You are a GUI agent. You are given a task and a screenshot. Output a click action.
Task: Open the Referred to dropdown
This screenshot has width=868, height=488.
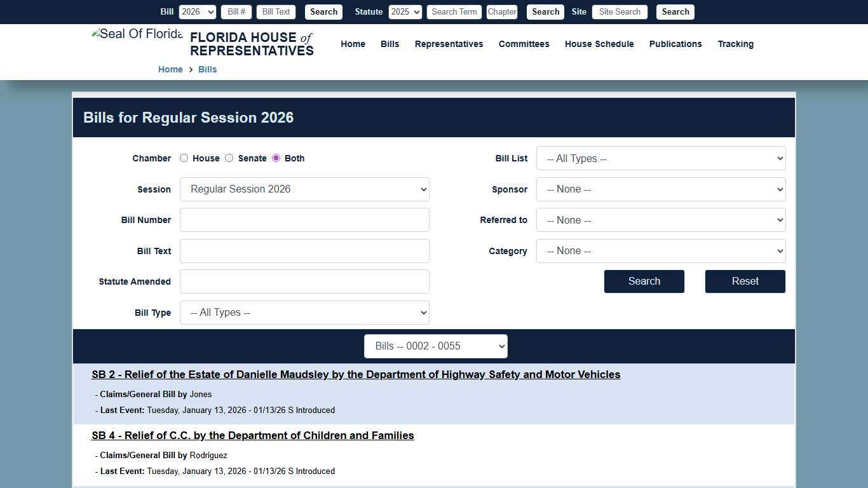tap(660, 220)
